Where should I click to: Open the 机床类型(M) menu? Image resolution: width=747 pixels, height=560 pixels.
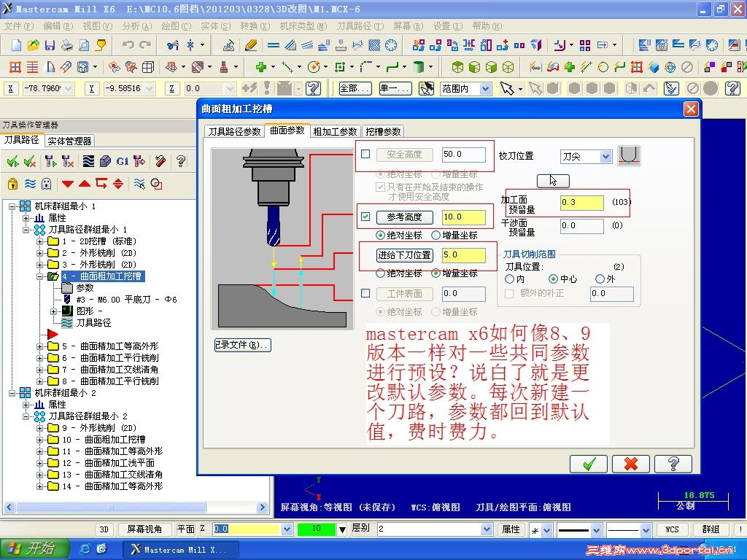coord(303,26)
